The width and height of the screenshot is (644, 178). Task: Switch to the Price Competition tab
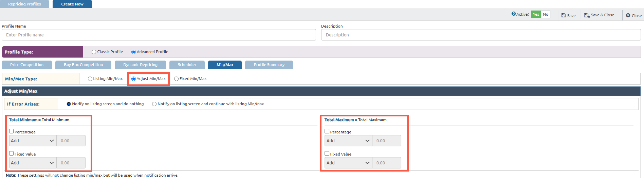click(27, 65)
